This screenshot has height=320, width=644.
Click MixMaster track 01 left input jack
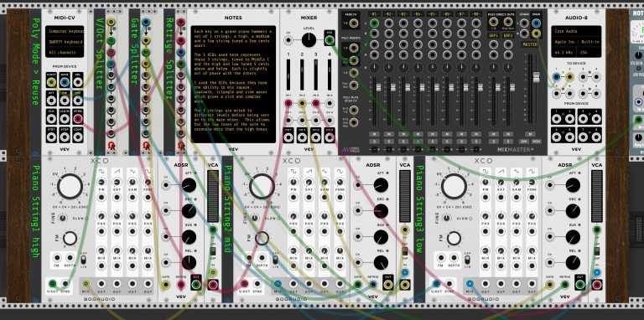point(374,23)
